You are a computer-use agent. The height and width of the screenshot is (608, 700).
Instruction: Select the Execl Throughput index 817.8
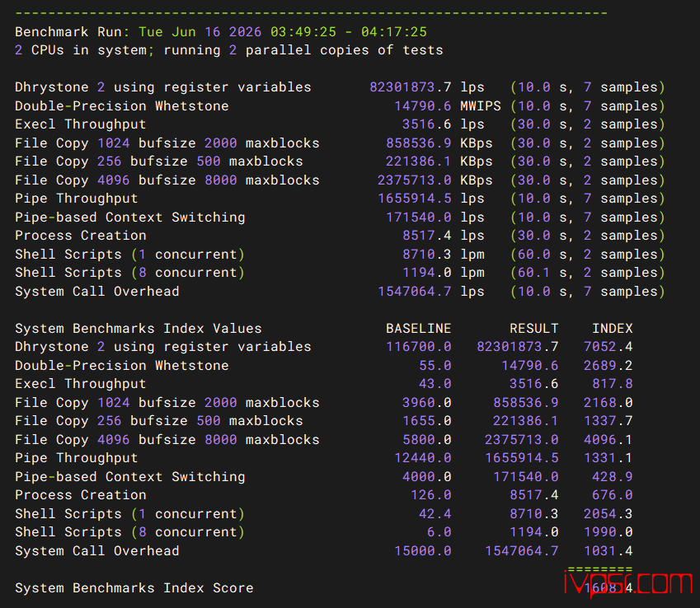coord(612,384)
